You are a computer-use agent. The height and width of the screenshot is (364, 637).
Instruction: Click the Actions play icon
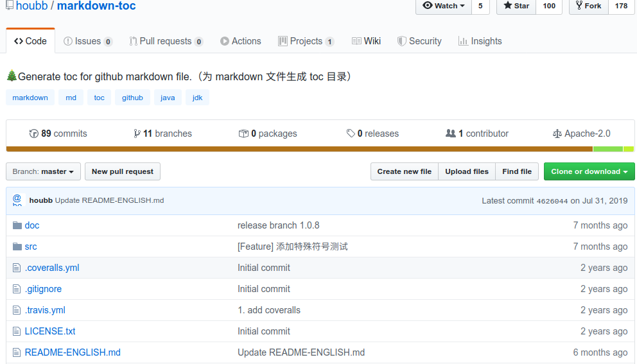click(225, 42)
